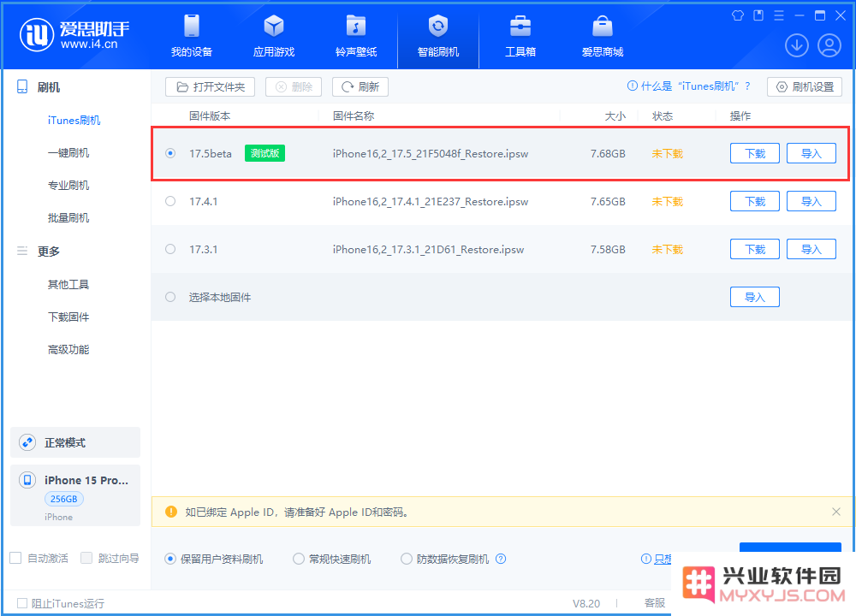The height and width of the screenshot is (616, 856).
Task: Open the 工具箱 toolbox
Action: 520,36
